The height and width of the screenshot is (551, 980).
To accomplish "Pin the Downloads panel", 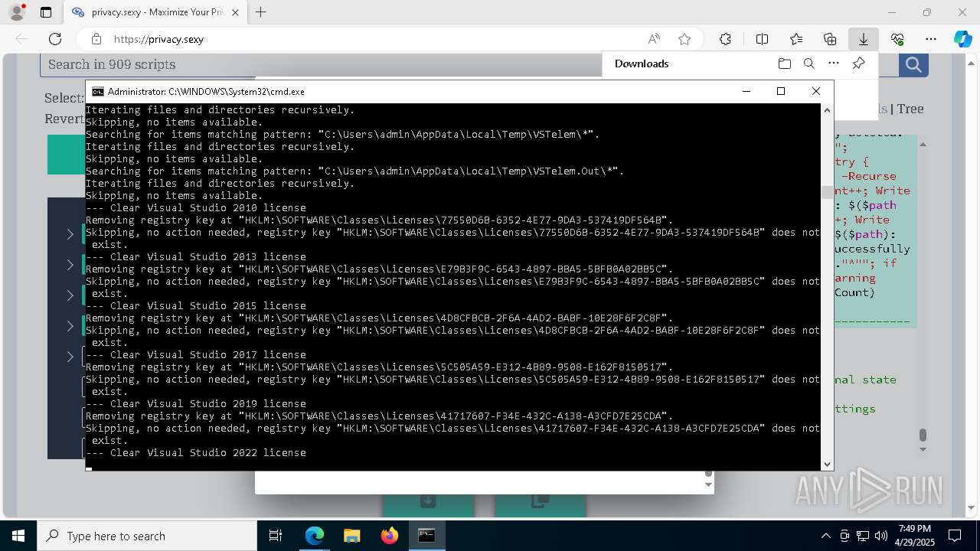I will [858, 64].
